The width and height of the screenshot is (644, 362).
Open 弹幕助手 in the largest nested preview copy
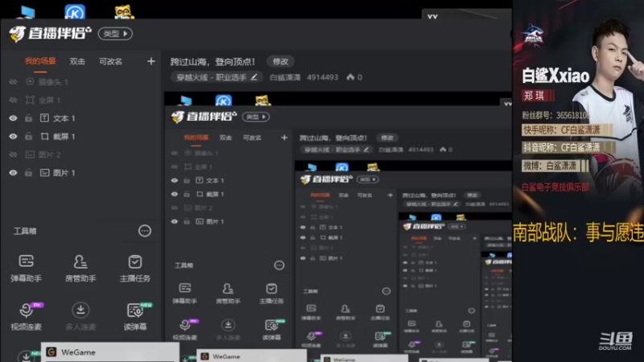click(185, 294)
